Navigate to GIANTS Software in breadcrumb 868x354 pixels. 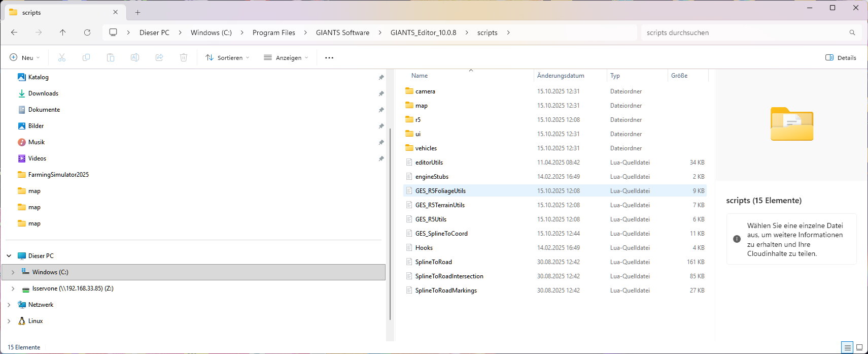click(x=342, y=33)
